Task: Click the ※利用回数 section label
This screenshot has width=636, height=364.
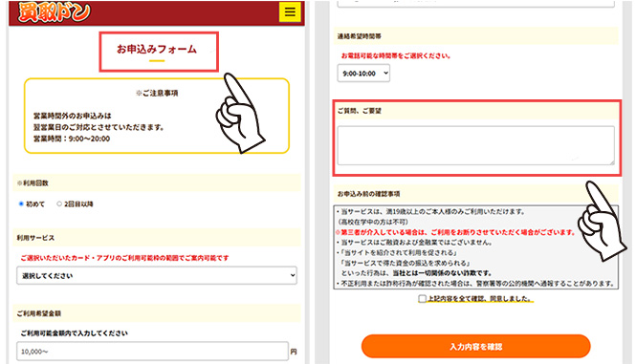Action: [33, 183]
